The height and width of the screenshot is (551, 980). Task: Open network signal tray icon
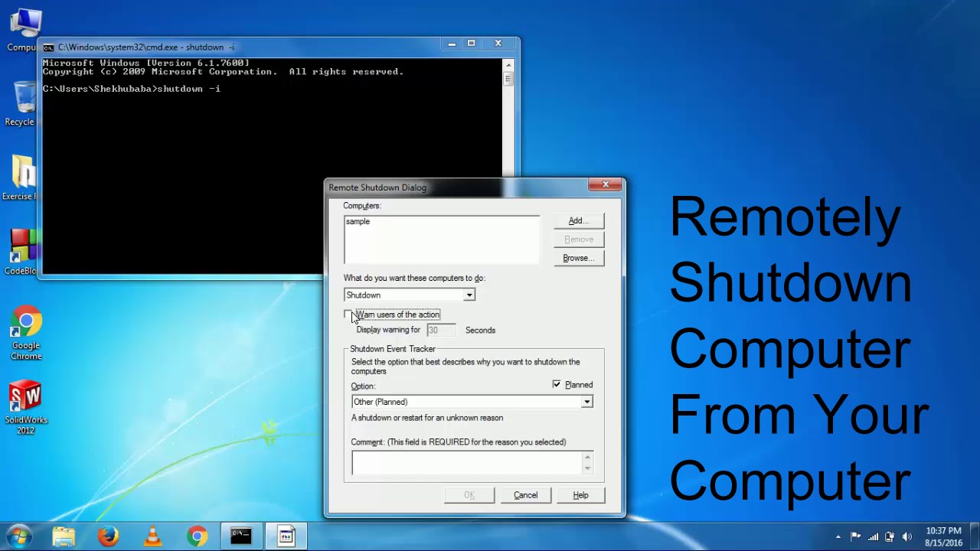click(x=873, y=536)
